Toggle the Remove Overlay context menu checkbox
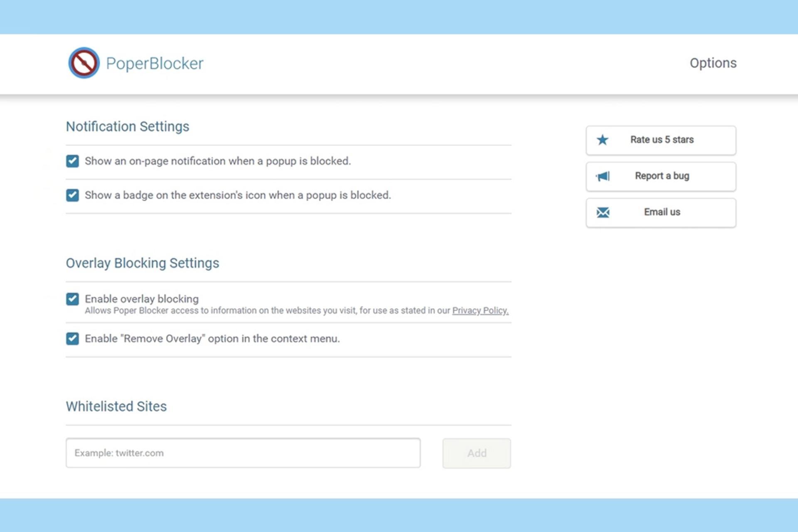The height and width of the screenshot is (532, 798). pos(72,339)
